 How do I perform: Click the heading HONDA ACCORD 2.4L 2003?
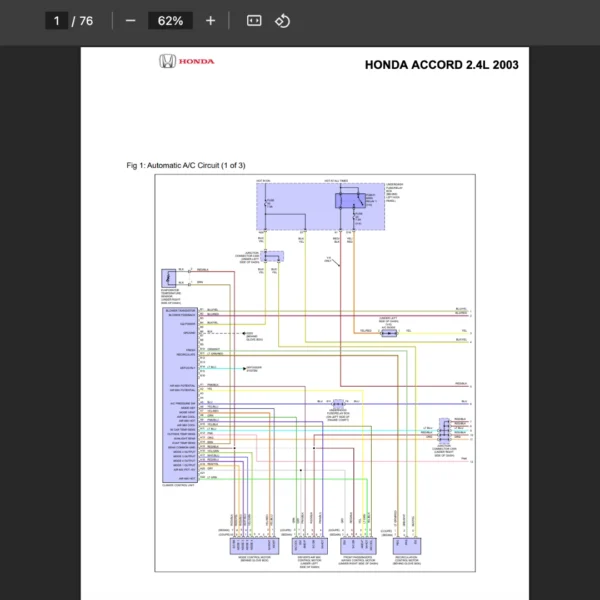[x=442, y=65]
